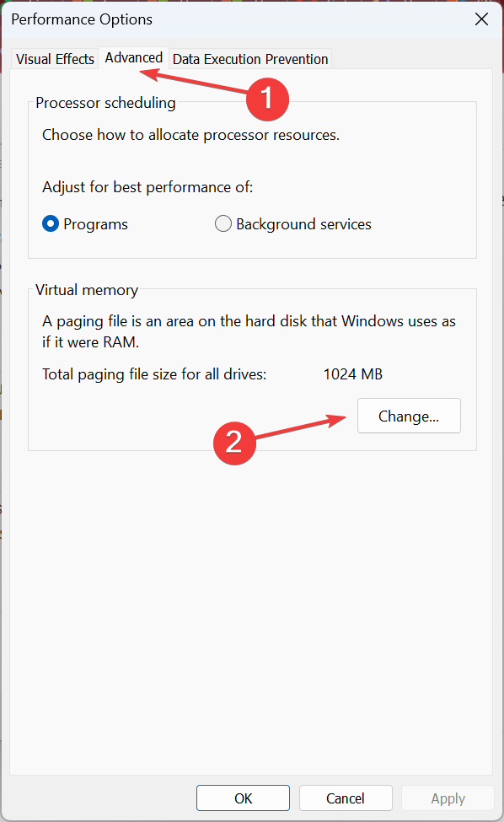Click the red circle numbered 1
The image size is (504, 822).
pyautogui.click(x=267, y=99)
